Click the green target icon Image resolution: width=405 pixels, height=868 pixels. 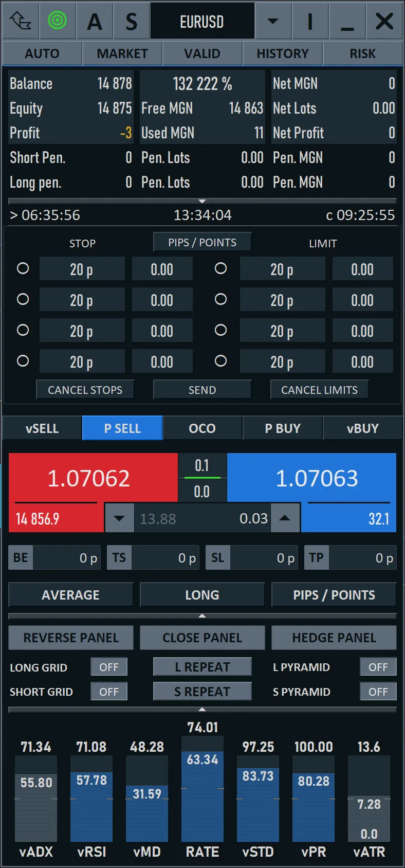pos(58,21)
